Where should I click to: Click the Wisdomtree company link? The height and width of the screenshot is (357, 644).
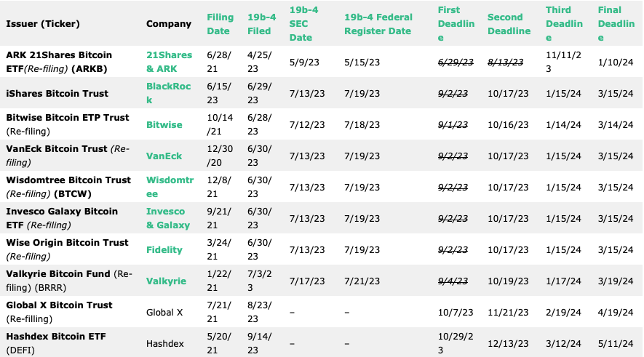tap(170, 187)
